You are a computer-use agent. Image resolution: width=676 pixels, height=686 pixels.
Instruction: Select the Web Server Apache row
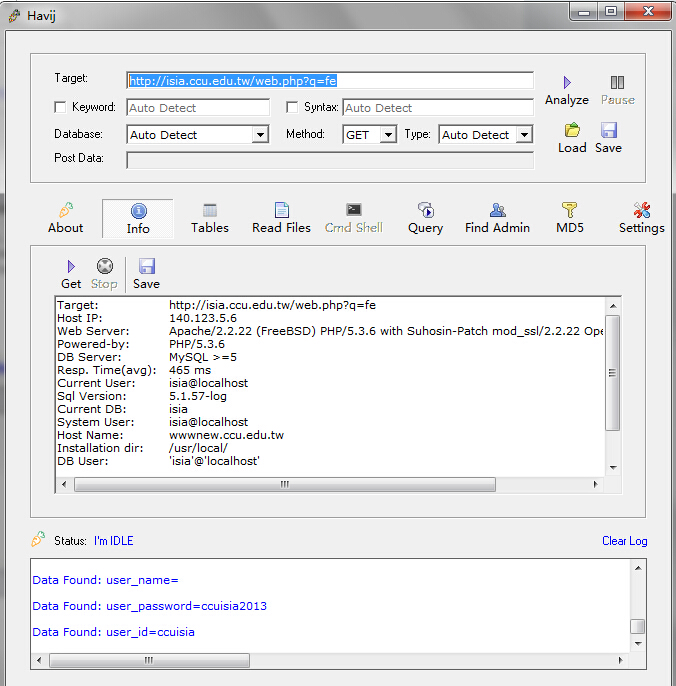330,331
